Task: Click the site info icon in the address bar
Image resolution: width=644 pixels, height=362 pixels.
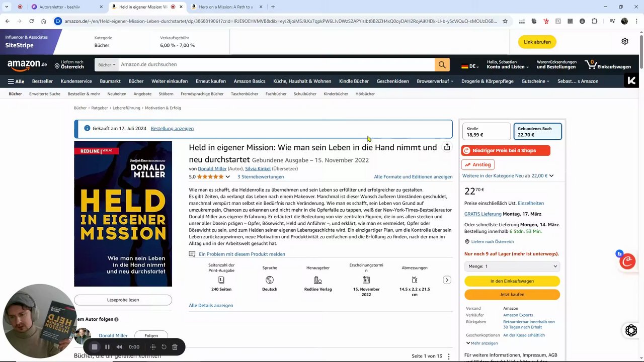Action: point(58,21)
